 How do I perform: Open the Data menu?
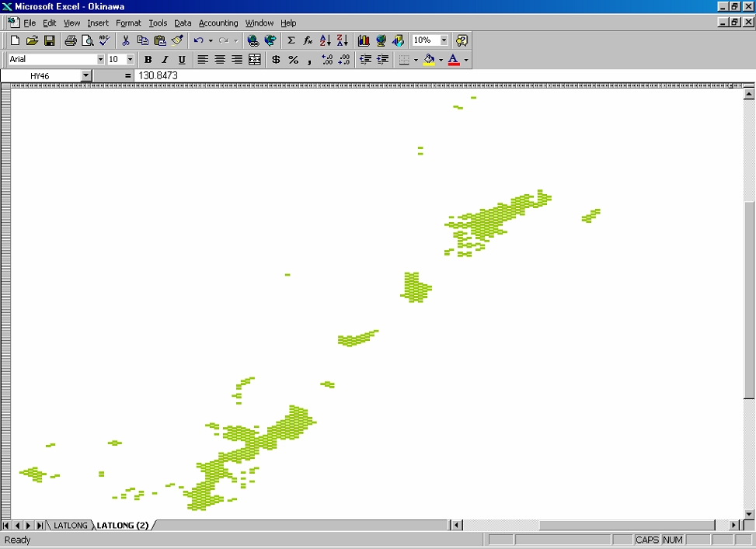tap(183, 23)
